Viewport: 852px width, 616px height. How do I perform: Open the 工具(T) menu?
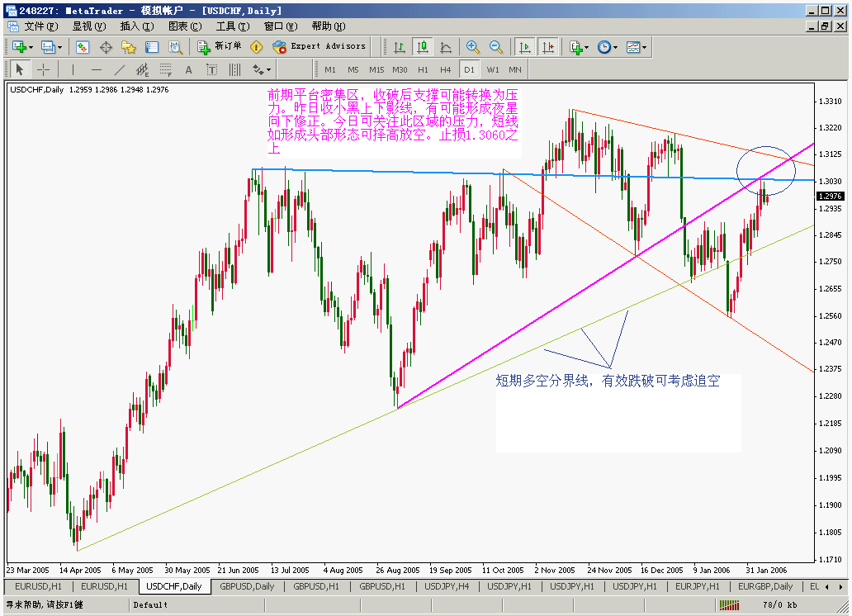click(233, 26)
